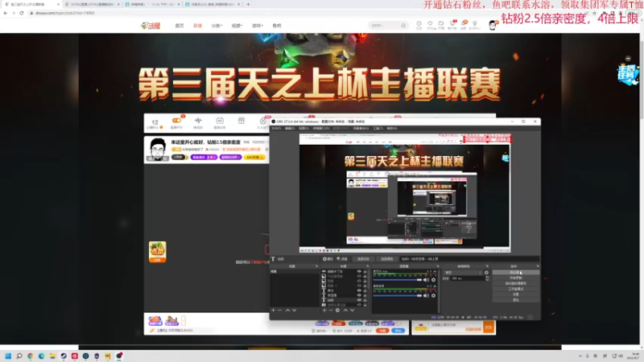The image size is (644, 362).
Task: Open File Explorer from taskbar
Action: (x=52, y=356)
